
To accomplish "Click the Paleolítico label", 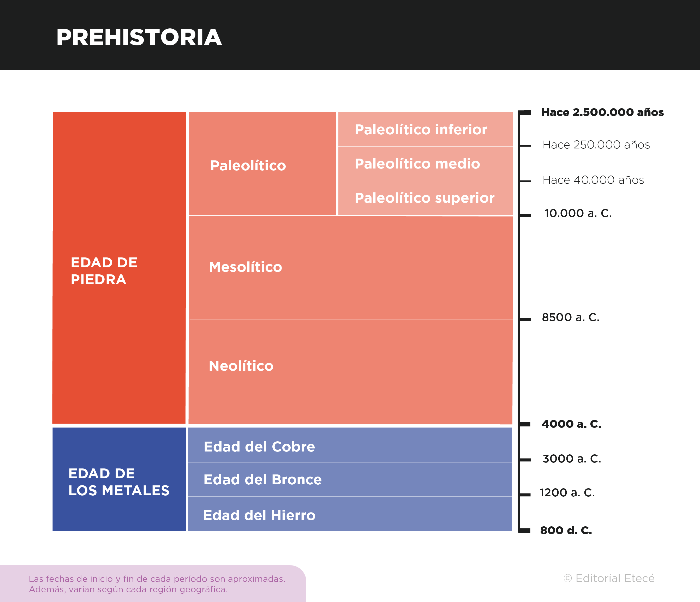I will pos(248,166).
